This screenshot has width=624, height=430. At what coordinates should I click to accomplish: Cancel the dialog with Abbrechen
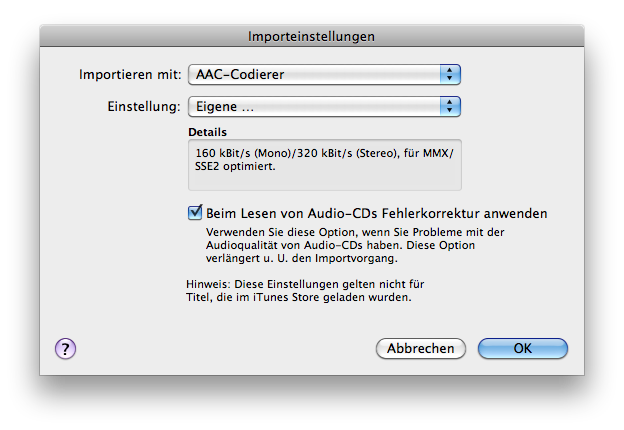[421, 348]
